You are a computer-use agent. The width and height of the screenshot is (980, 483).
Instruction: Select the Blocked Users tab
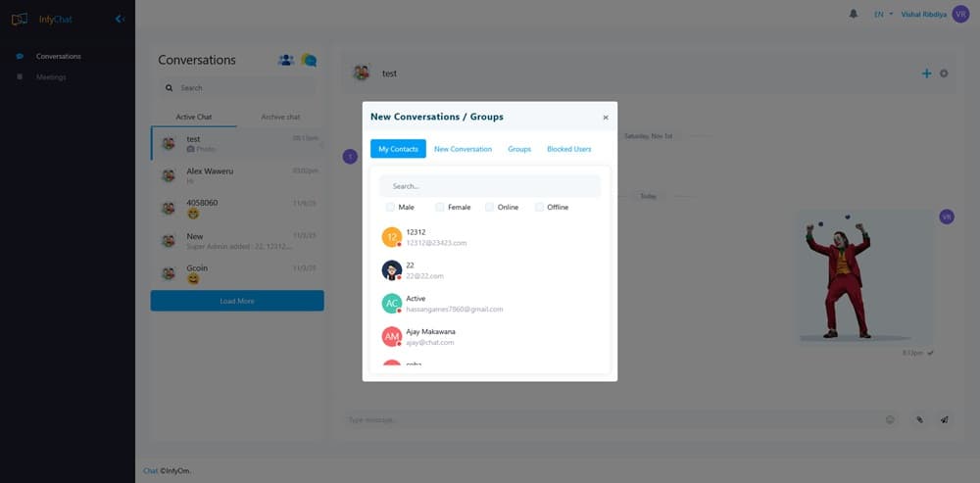pyautogui.click(x=568, y=149)
